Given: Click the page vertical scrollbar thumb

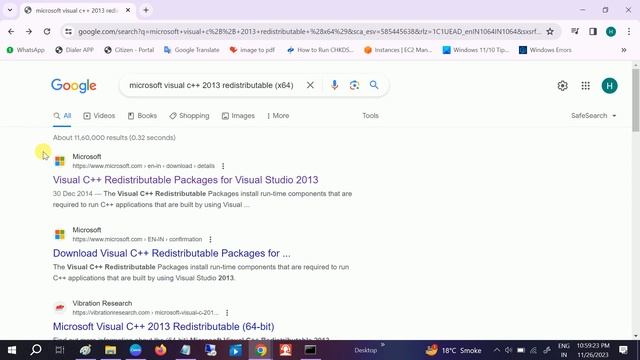Looking at the screenshot, I should (x=636, y=100).
